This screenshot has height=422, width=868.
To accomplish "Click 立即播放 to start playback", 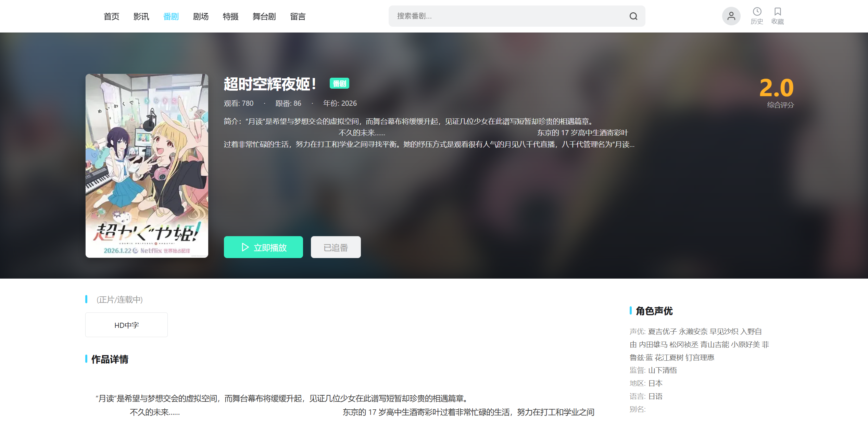I will pyautogui.click(x=263, y=247).
